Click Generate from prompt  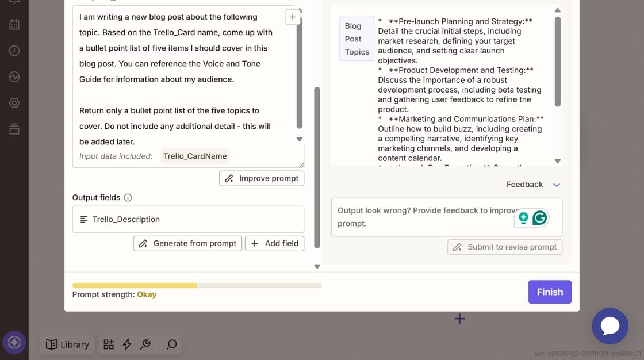(187, 243)
